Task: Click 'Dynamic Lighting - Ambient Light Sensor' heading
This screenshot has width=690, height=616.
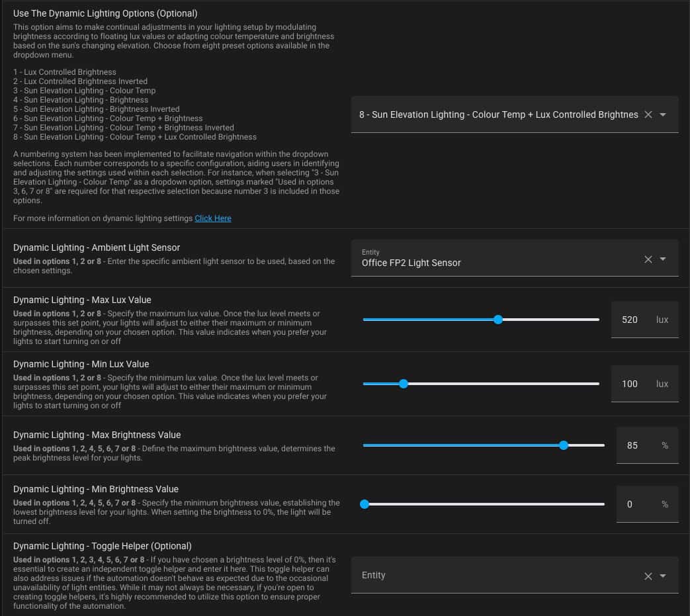Action: point(97,247)
